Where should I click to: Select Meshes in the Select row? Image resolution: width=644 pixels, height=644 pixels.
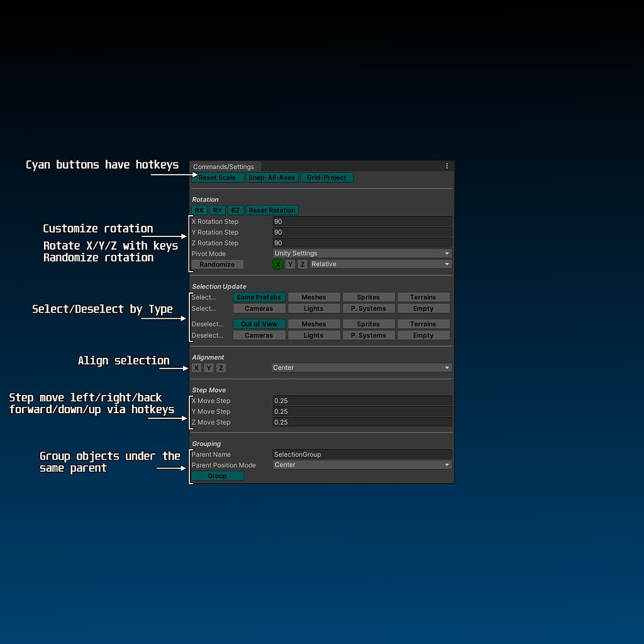point(314,297)
